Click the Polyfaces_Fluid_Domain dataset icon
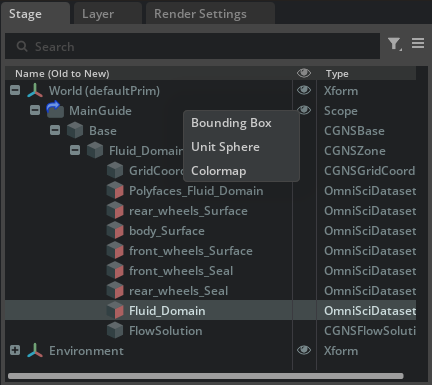This screenshot has height=385, width=432. tap(115, 190)
